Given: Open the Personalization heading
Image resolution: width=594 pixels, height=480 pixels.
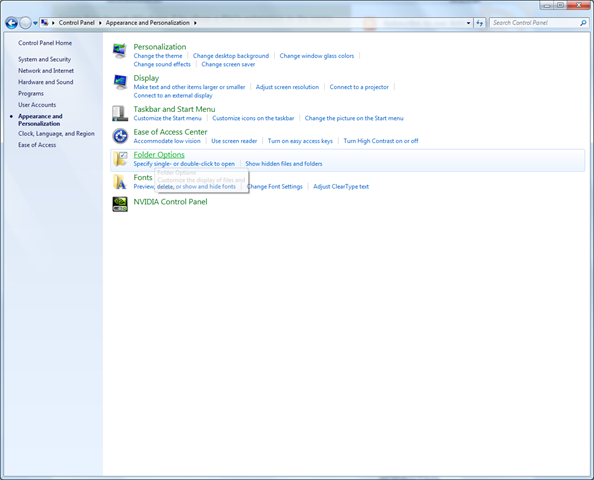Looking at the screenshot, I should tap(159, 47).
